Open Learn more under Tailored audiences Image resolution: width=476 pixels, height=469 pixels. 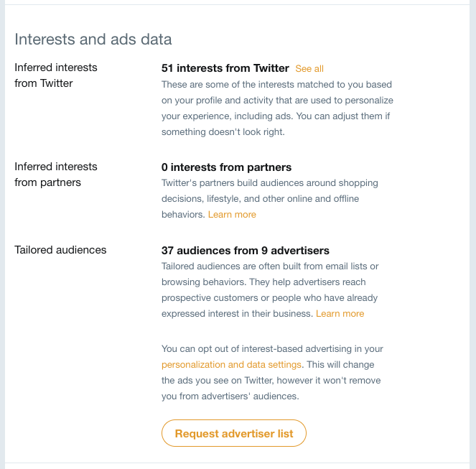coord(340,313)
